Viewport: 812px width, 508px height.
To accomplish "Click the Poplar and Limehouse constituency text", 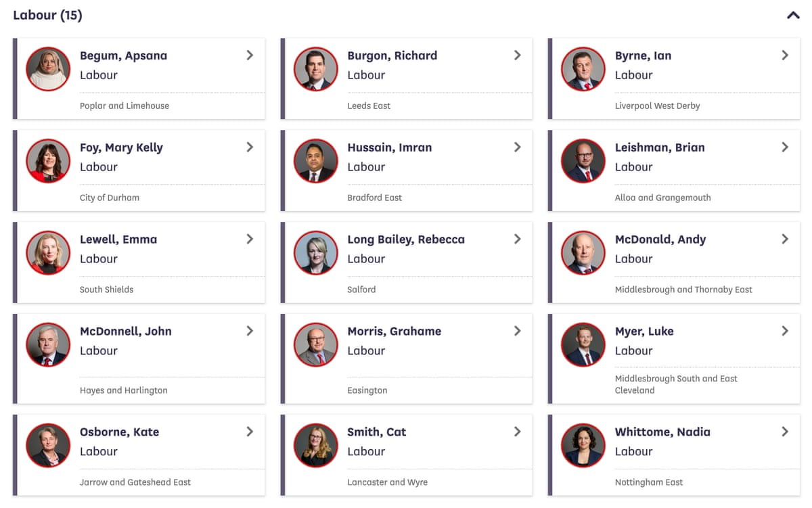I will tap(124, 106).
